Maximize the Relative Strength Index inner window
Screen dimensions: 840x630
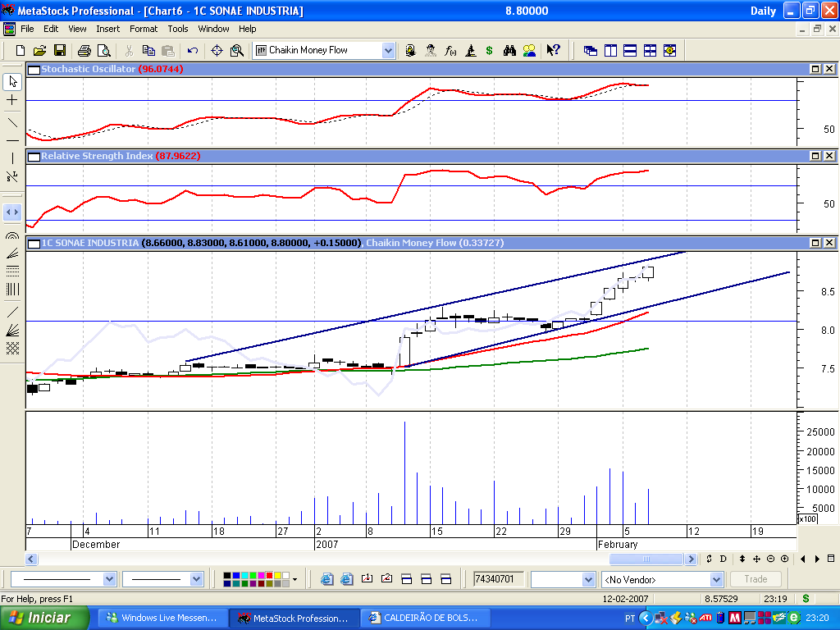click(x=816, y=156)
